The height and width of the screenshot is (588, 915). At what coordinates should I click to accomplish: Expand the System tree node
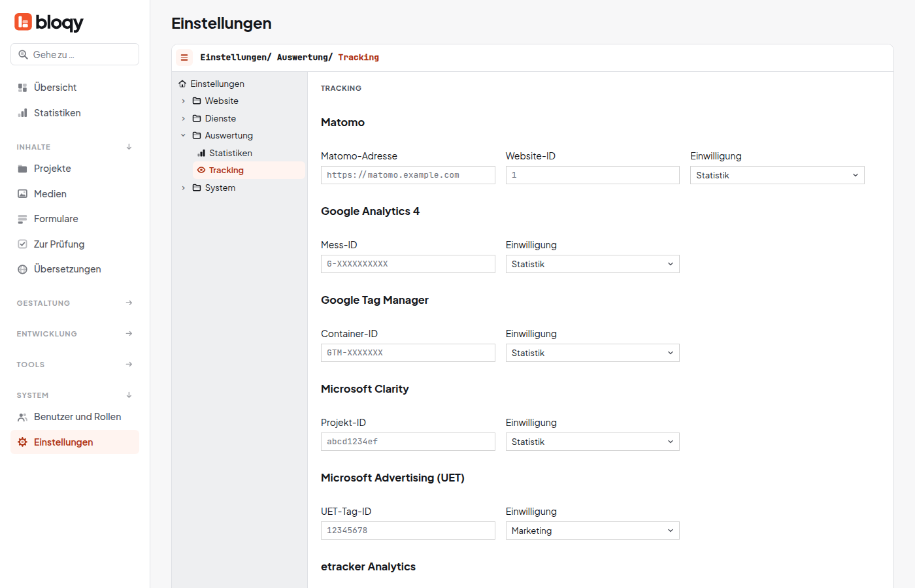click(x=184, y=188)
